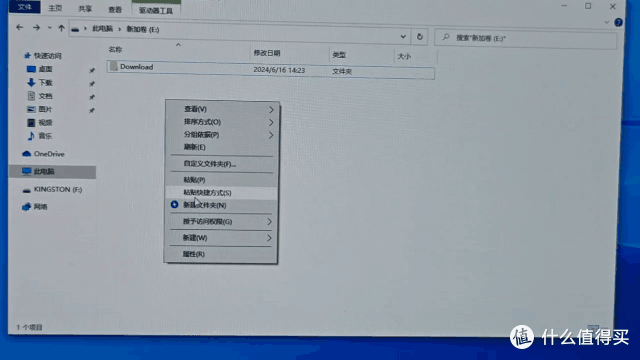Refresh the folder with the refresh icon
The height and width of the screenshot is (360, 640).
420,37
